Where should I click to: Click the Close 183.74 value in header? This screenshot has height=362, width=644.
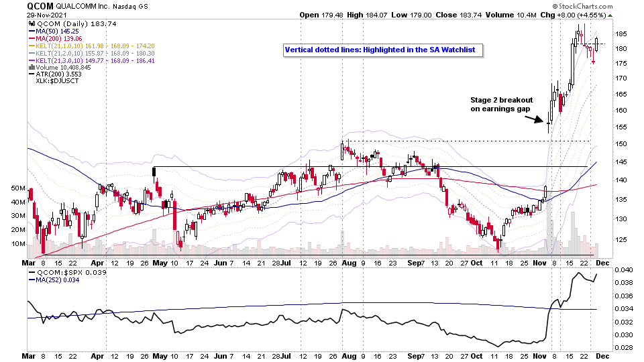[x=458, y=15]
